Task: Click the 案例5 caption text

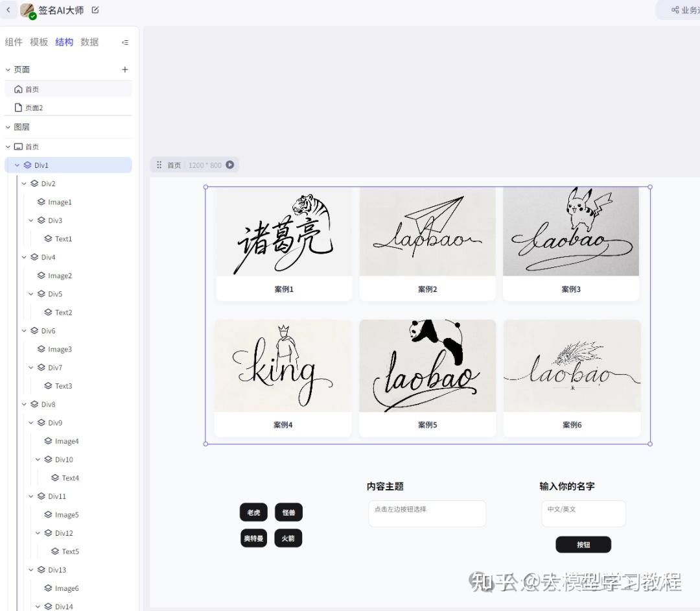Action: (x=428, y=425)
